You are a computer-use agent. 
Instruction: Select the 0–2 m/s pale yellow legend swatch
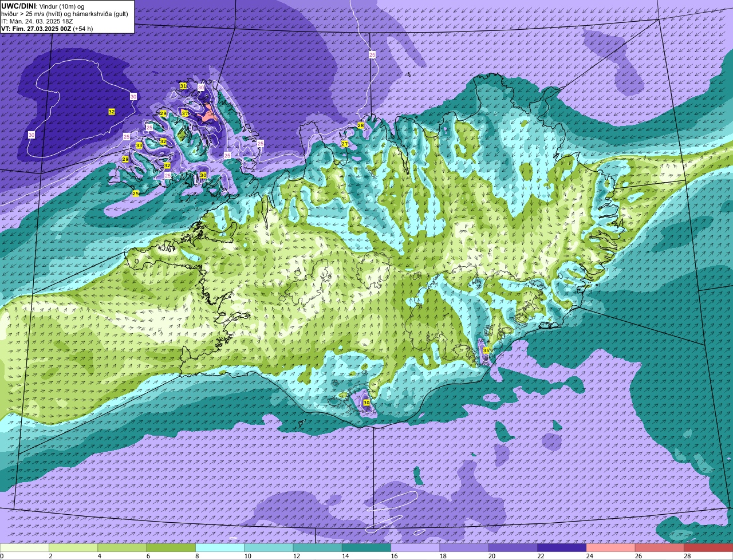click(x=25, y=547)
